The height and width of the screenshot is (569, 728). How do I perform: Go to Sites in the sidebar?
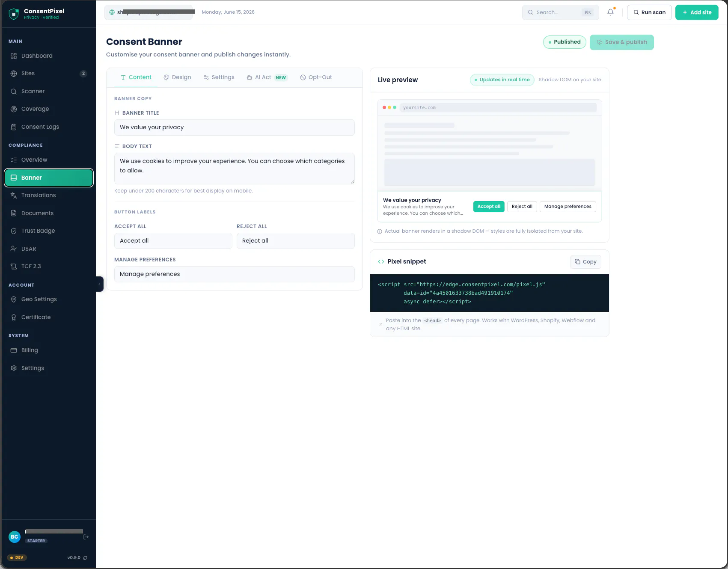(x=48, y=74)
